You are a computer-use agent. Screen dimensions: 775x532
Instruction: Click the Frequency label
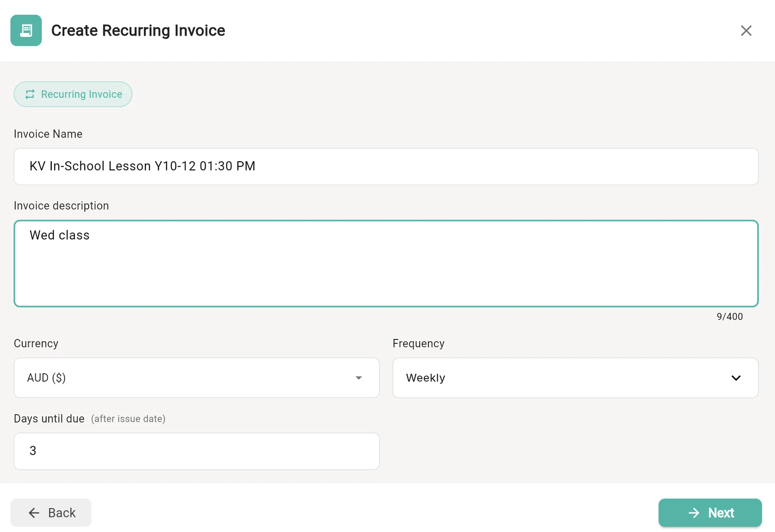(418, 343)
